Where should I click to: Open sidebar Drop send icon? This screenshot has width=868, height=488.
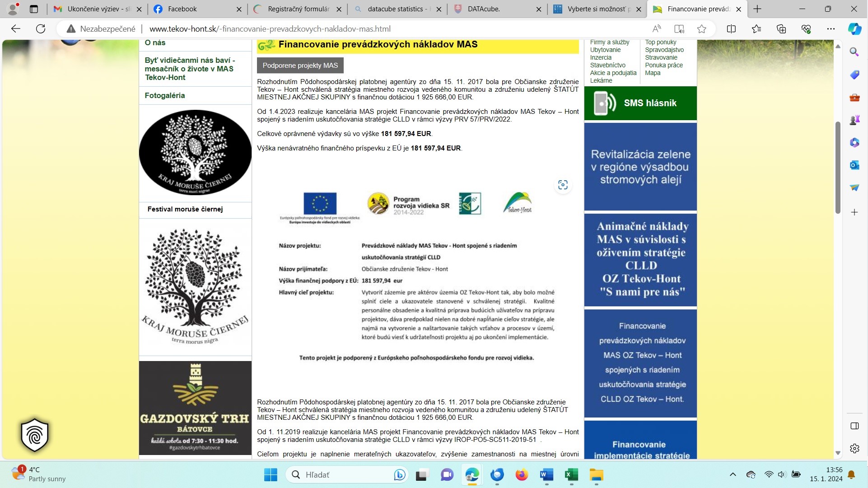[x=854, y=188]
